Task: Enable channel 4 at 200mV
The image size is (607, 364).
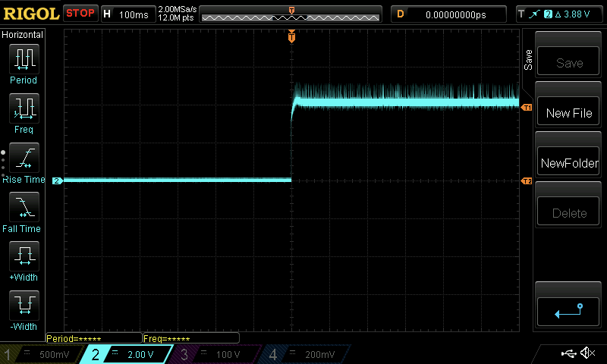Action: pos(303,354)
